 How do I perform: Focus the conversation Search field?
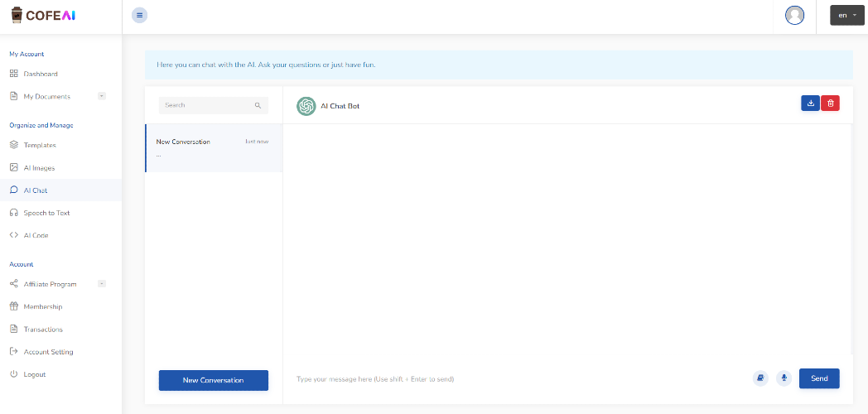[213, 105]
